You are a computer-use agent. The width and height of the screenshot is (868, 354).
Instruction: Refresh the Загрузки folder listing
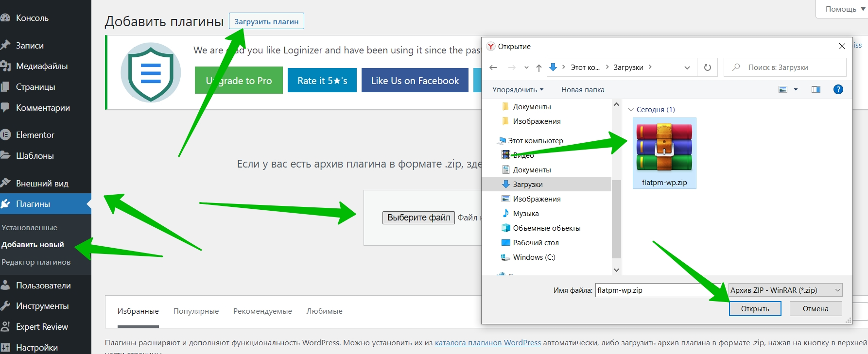[x=708, y=67]
